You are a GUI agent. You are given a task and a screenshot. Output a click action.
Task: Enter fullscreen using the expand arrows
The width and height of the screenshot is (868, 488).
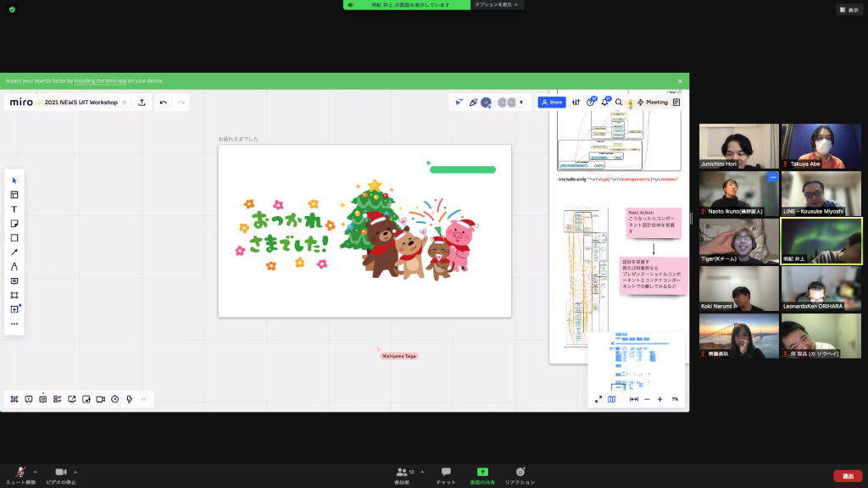(x=598, y=399)
